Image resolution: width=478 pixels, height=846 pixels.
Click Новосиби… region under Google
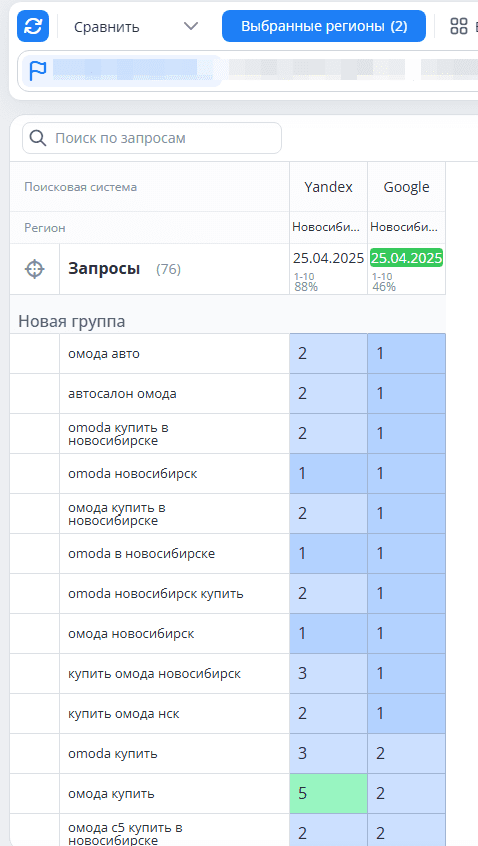click(x=404, y=228)
